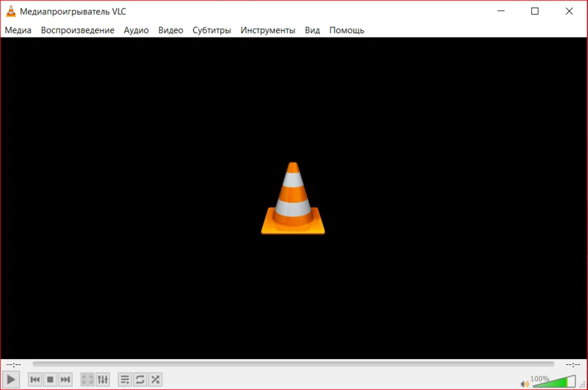Stop playback with the square icon
Viewport: 588px width, 390px height.
tap(50, 379)
